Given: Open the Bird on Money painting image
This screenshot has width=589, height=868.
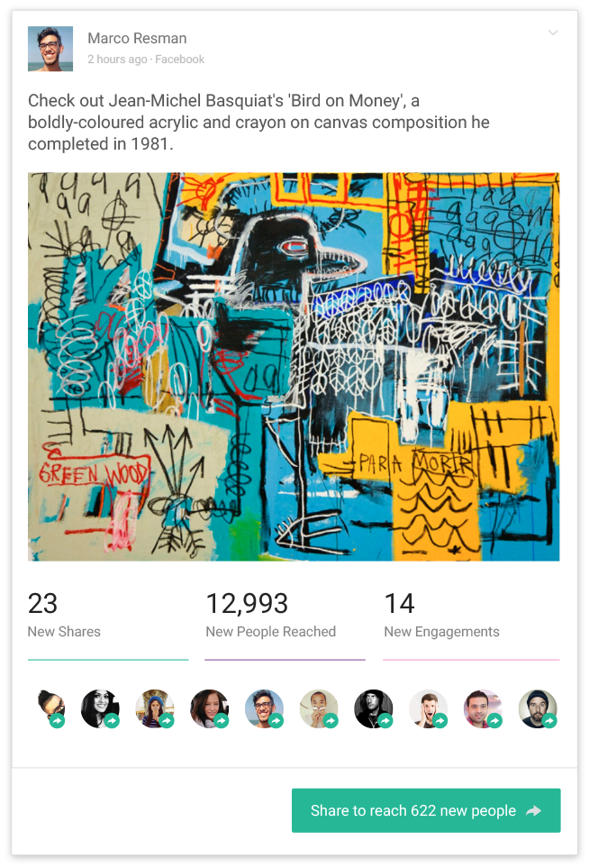Looking at the screenshot, I should 294,367.
